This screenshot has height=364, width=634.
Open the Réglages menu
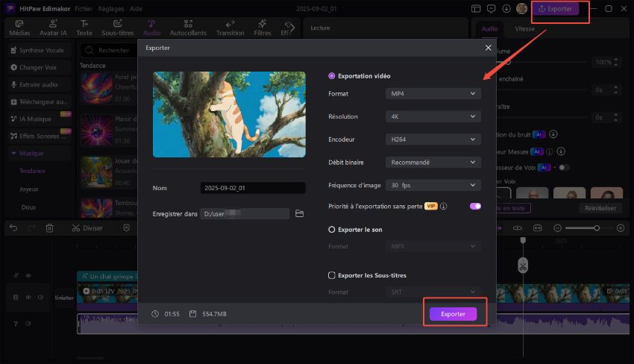tap(111, 8)
